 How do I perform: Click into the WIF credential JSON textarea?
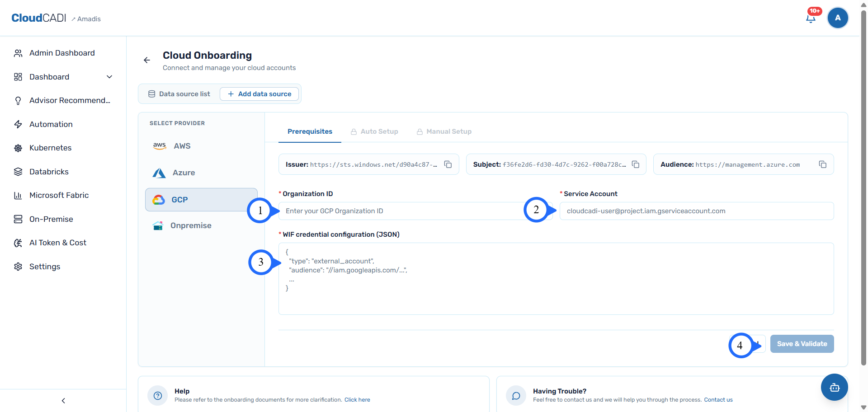tap(556, 279)
